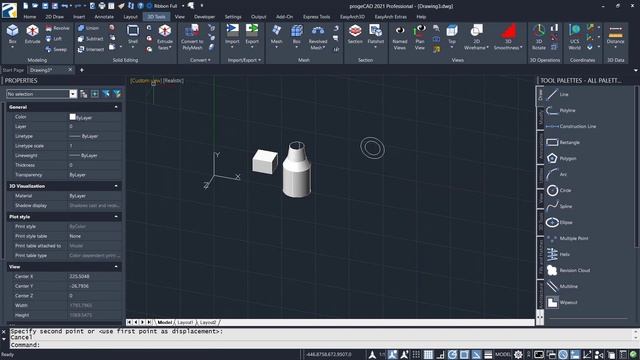Image resolution: width=640 pixels, height=360 pixels.
Task: Apply Union solid editing
Action: coord(88,28)
